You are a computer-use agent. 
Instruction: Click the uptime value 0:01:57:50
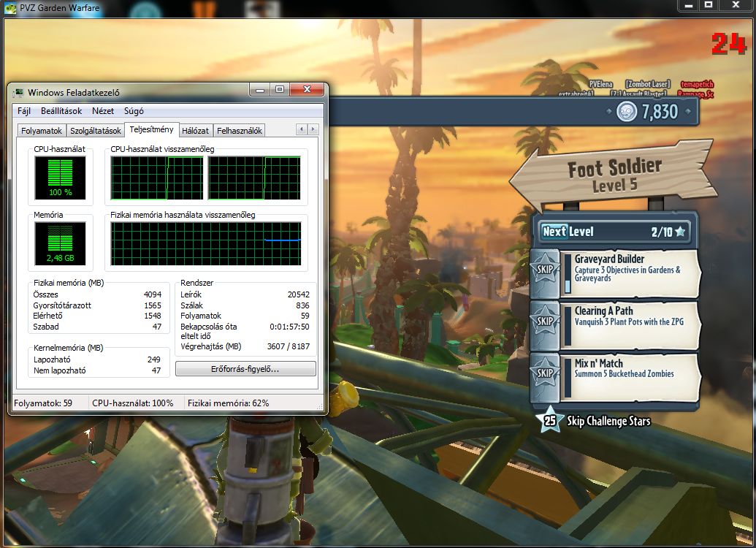289,327
